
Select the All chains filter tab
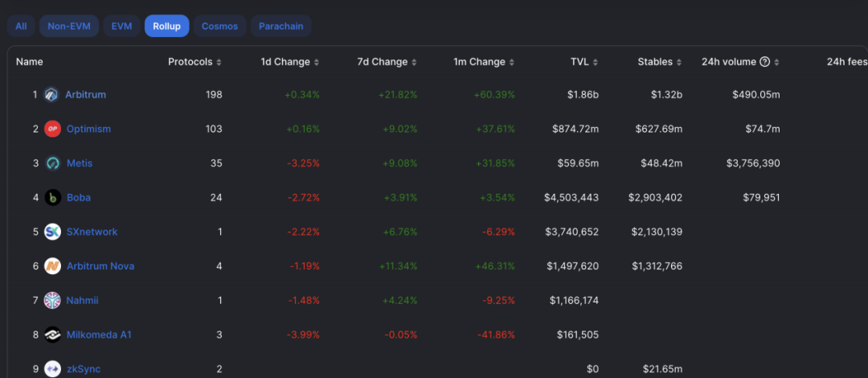point(21,26)
